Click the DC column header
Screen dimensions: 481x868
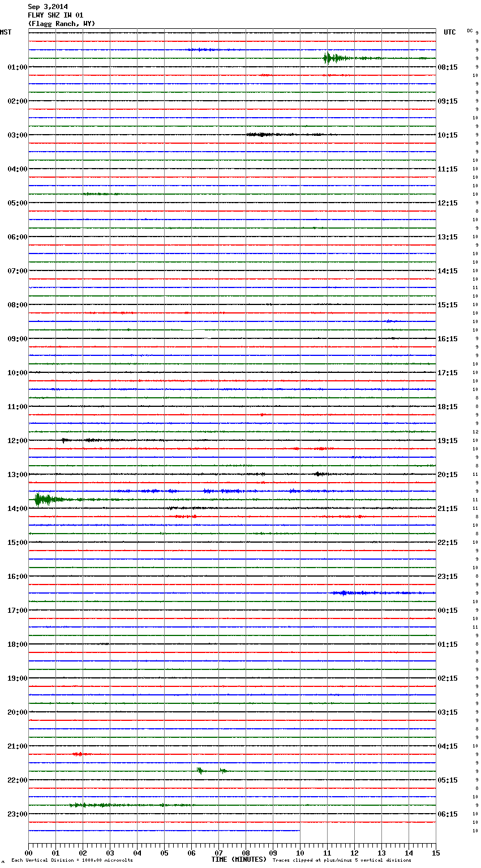pos(470,31)
